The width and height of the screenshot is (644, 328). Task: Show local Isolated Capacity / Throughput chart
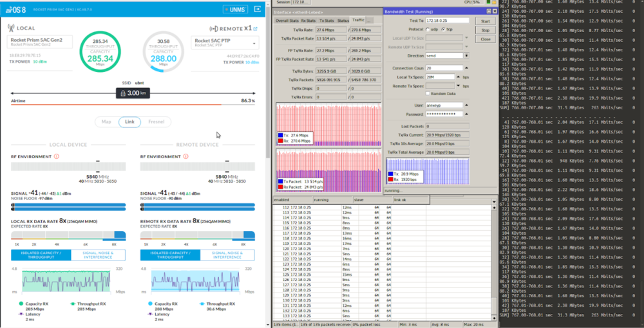41,255
